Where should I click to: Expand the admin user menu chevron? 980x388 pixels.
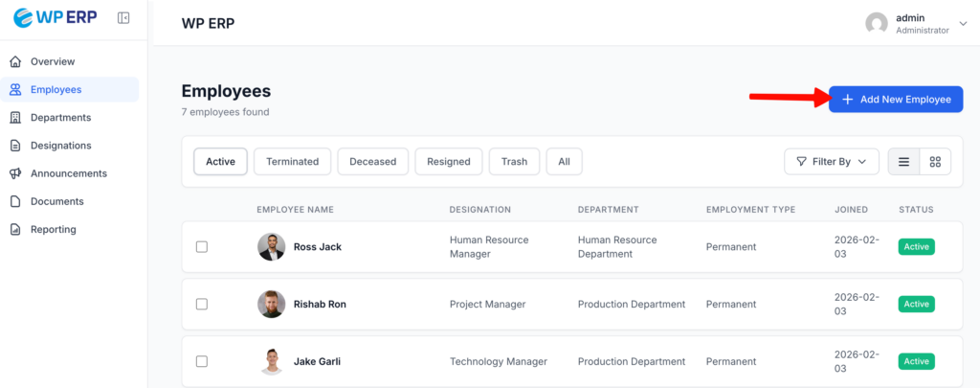point(963,24)
